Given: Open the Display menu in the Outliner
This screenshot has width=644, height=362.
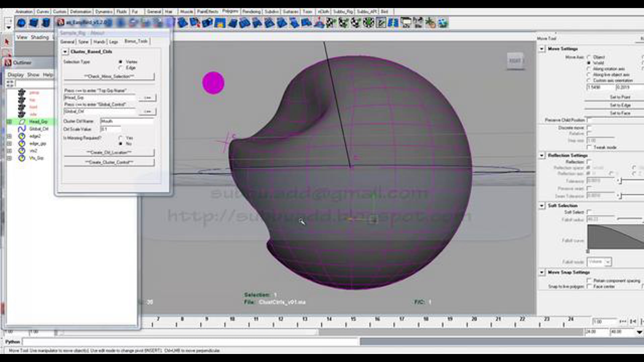Looking at the screenshot, I should coord(16,75).
